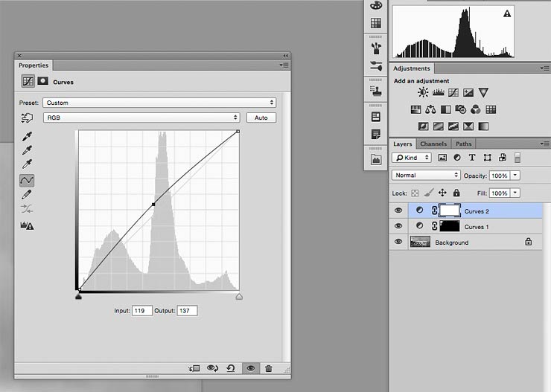Image resolution: width=551 pixels, height=392 pixels.
Task: Open the RGB channel dropdown
Action: [x=141, y=118]
